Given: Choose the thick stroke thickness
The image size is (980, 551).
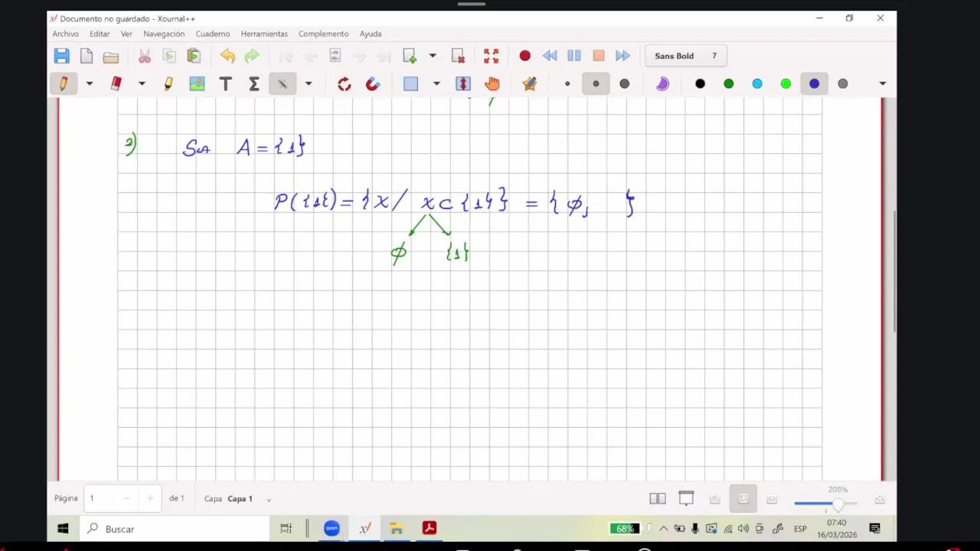Looking at the screenshot, I should click(625, 83).
